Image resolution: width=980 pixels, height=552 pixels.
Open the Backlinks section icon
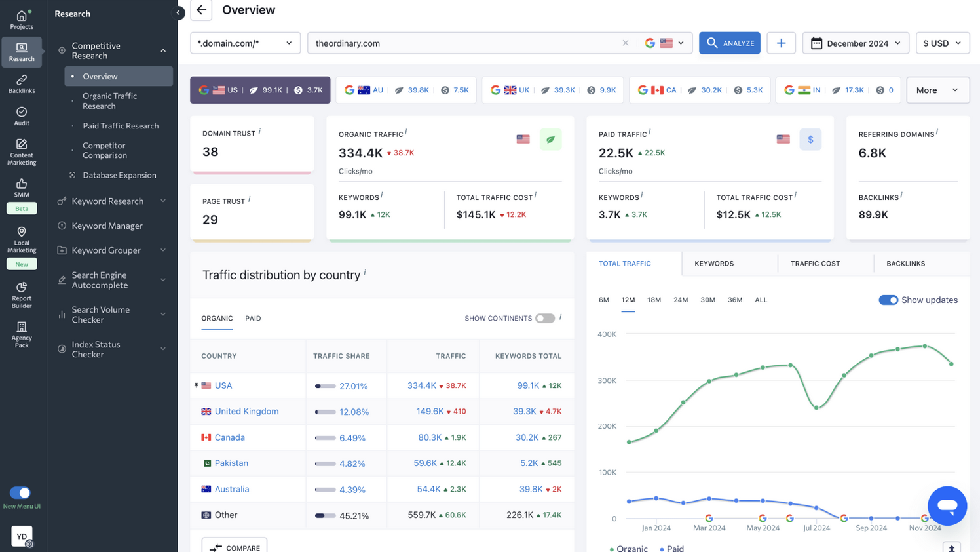[22, 84]
